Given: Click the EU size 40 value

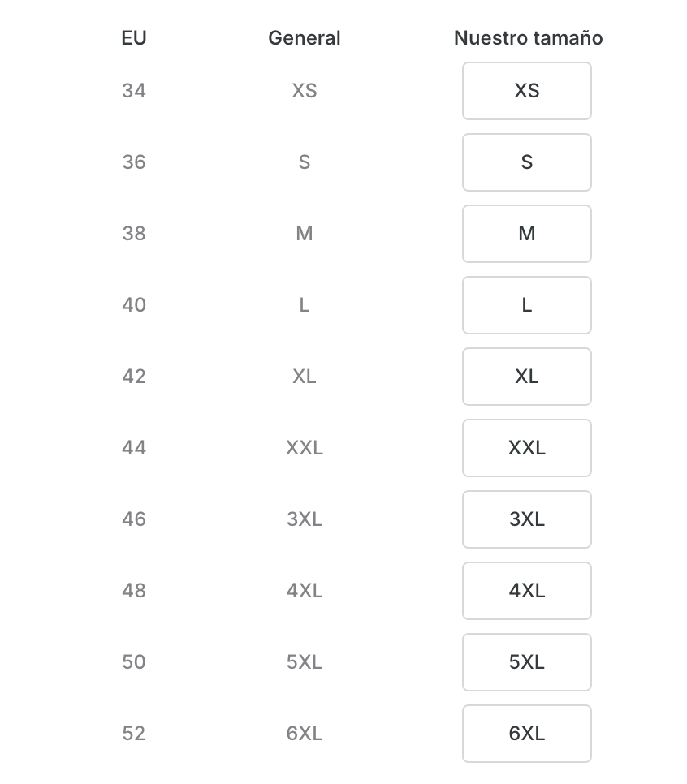Looking at the screenshot, I should coord(134,305).
